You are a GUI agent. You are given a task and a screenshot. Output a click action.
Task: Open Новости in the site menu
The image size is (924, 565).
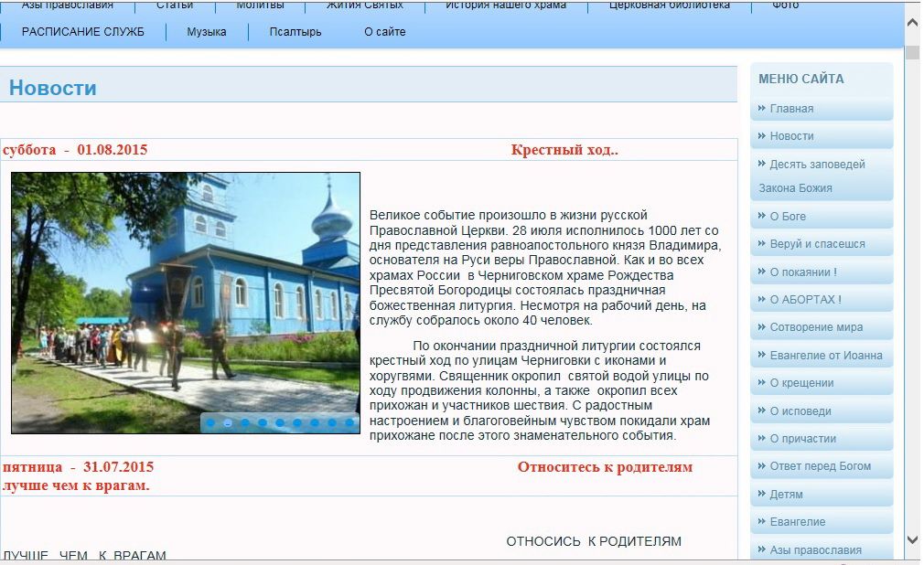click(x=791, y=136)
